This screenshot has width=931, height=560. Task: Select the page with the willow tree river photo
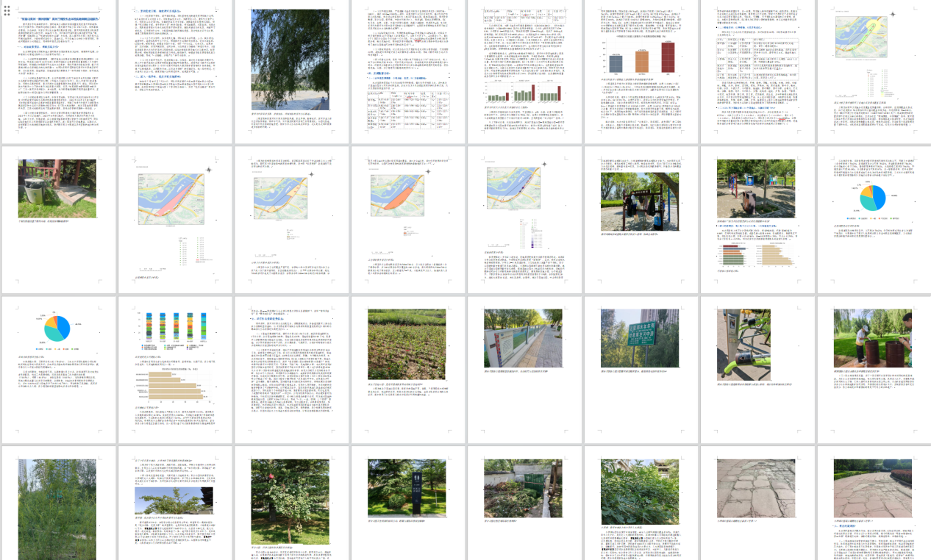click(x=290, y=72)
